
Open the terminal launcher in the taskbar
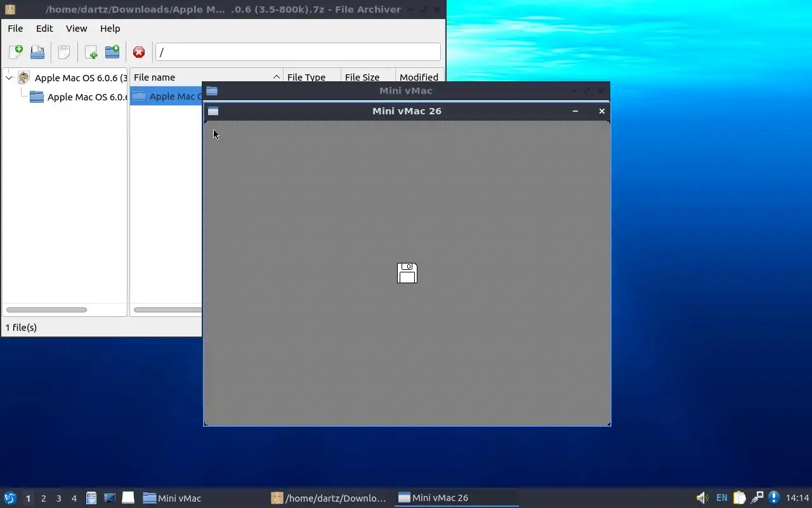tap(110, 498)
